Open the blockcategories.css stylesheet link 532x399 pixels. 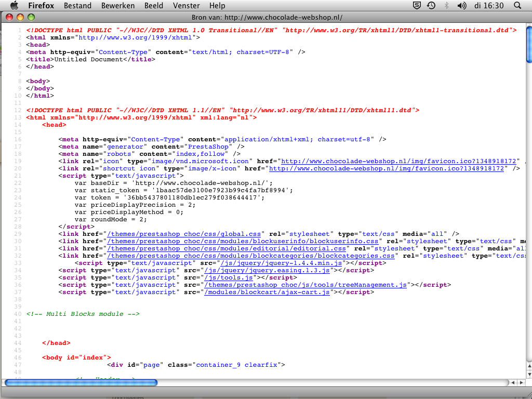(251, 256)
